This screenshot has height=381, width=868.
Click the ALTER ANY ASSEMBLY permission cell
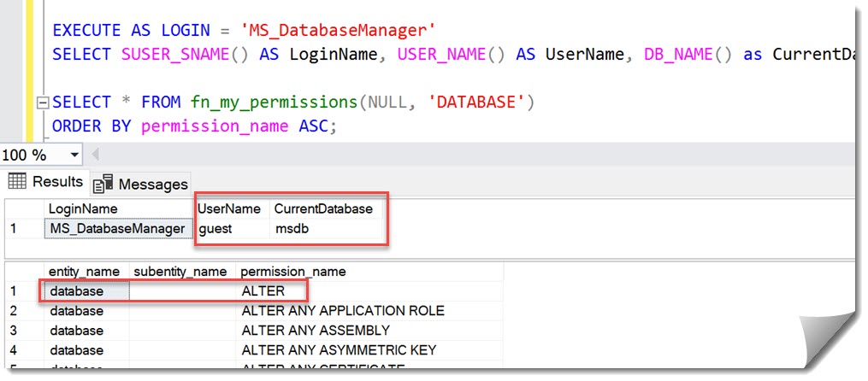point(316,331)
